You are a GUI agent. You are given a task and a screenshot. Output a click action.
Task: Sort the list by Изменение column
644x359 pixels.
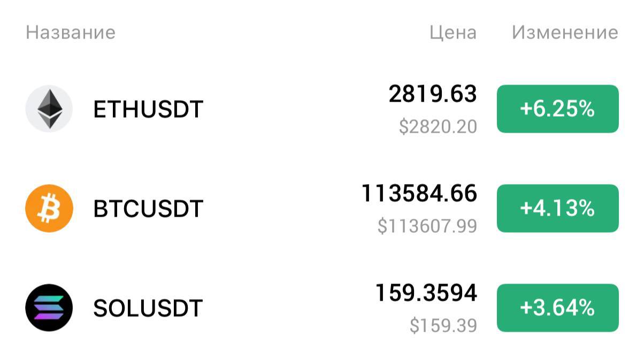pos(565,33)
